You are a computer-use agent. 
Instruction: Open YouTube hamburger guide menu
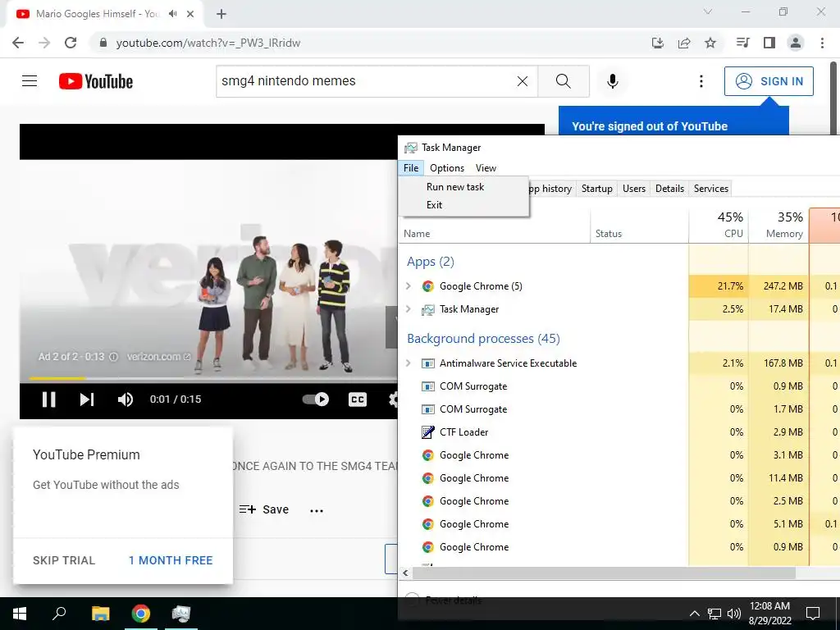coord(30,81)
